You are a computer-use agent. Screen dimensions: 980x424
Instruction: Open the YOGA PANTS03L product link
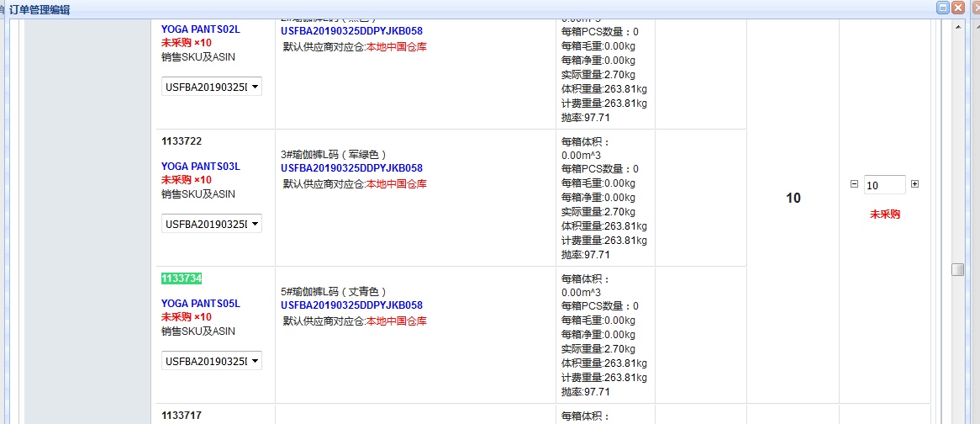point(201,167)
